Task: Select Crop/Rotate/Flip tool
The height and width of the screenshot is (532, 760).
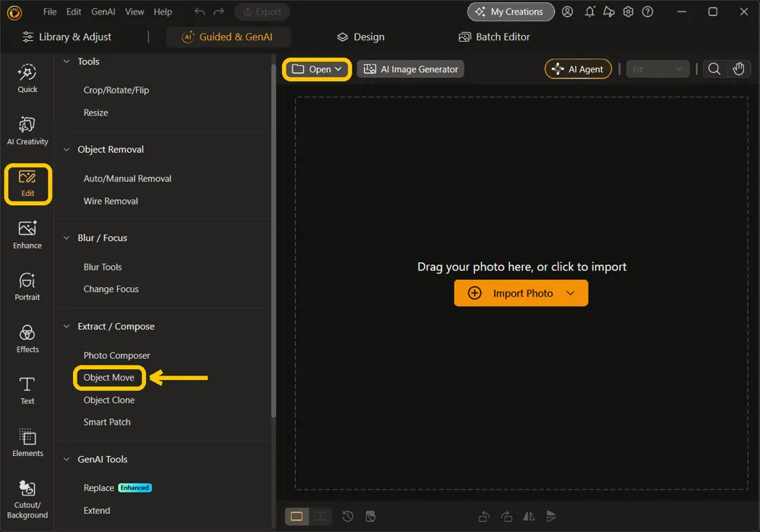Action: point(116,90)
